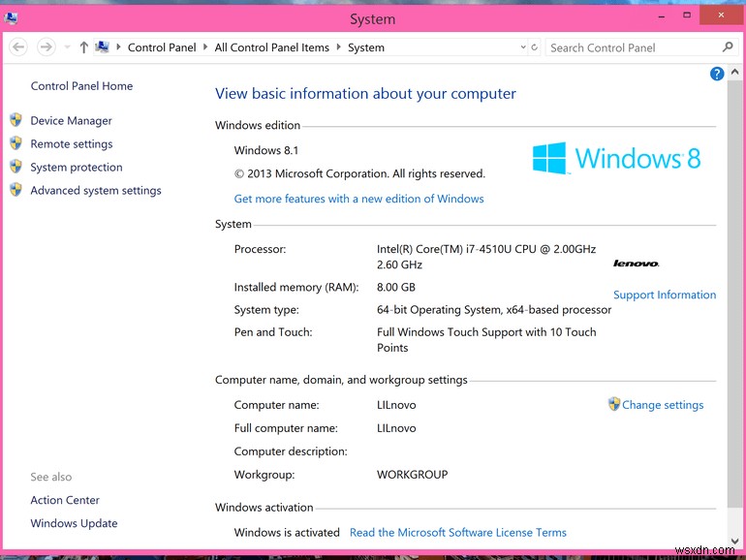The image size is (746, 560).
Task: Click the computer icon in address bar
Action: [103, 47]
